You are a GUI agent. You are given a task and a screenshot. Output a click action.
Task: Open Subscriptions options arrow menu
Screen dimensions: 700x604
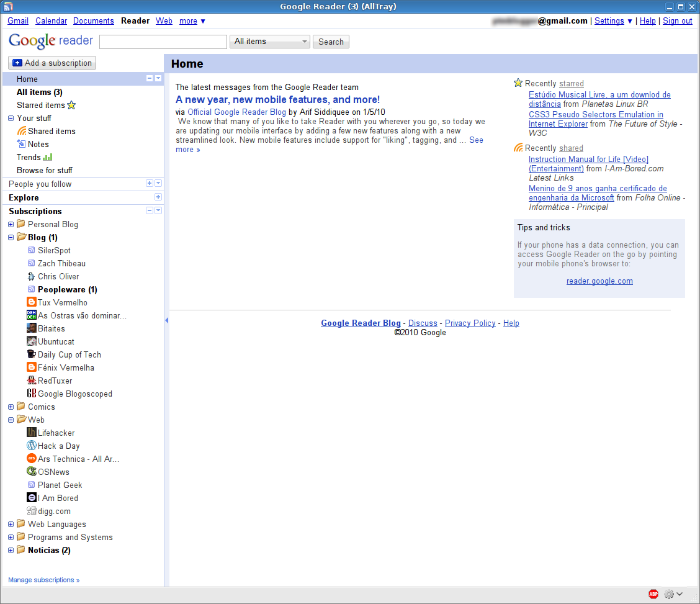coord(158,210)
